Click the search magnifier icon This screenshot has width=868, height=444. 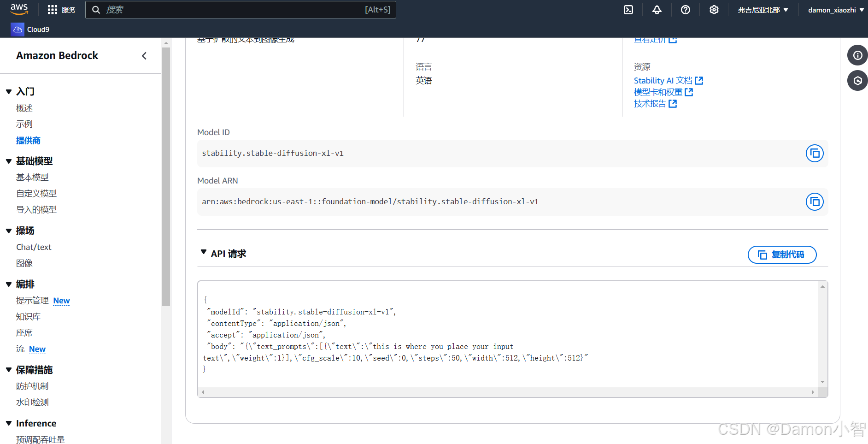tap(96, 10)
